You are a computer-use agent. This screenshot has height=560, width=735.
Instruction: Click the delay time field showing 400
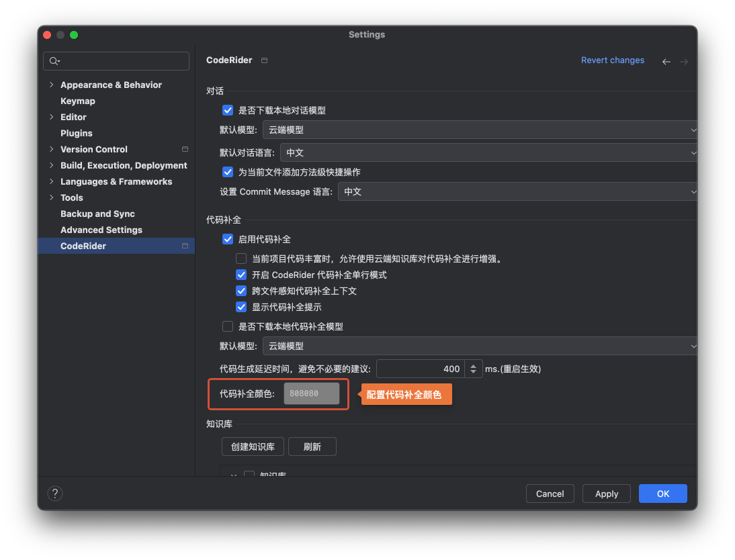(x=421, y=369)
